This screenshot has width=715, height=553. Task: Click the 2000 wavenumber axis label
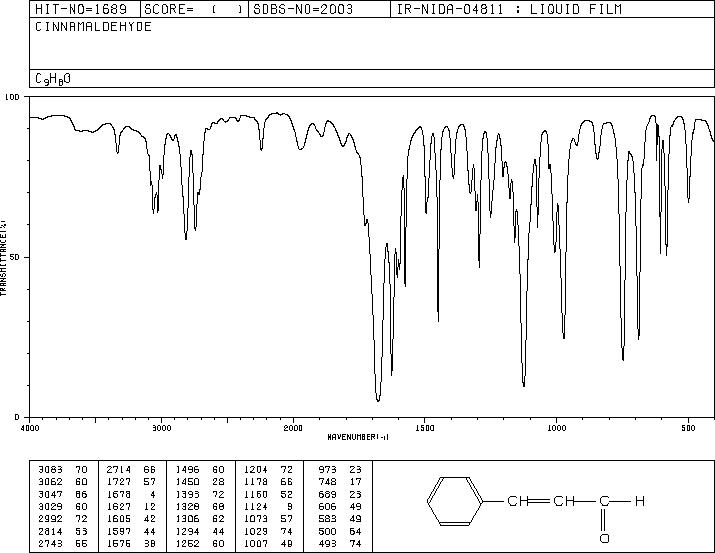293,428
